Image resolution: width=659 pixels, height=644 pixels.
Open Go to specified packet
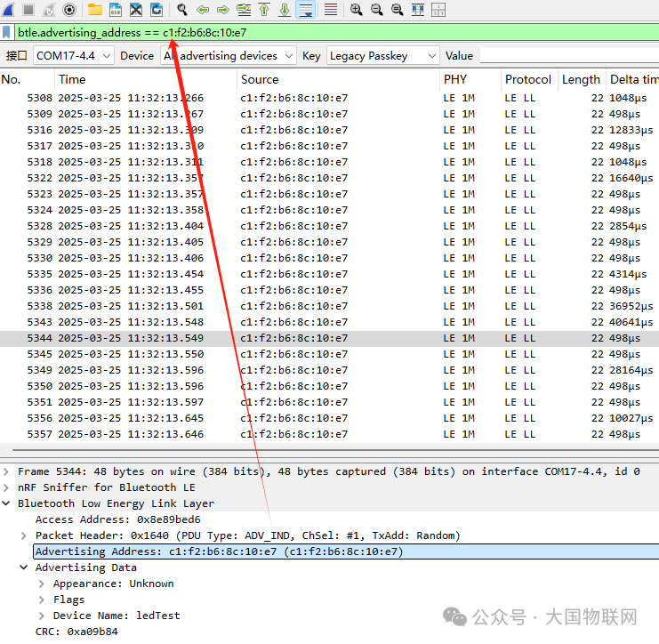tap(244, 9)
